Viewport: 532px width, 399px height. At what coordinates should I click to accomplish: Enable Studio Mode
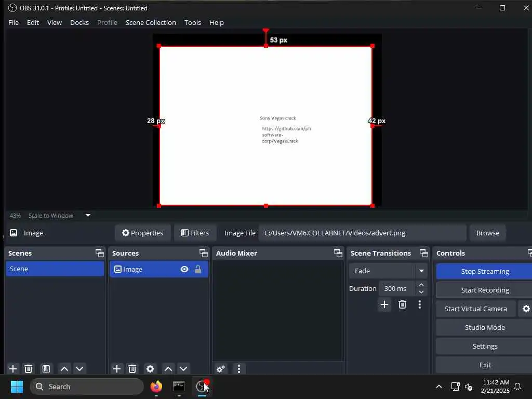485,327
